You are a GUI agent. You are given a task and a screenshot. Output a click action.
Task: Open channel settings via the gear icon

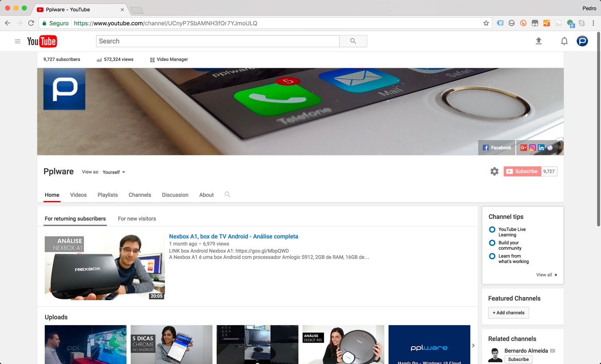click(x=494, y=171)
